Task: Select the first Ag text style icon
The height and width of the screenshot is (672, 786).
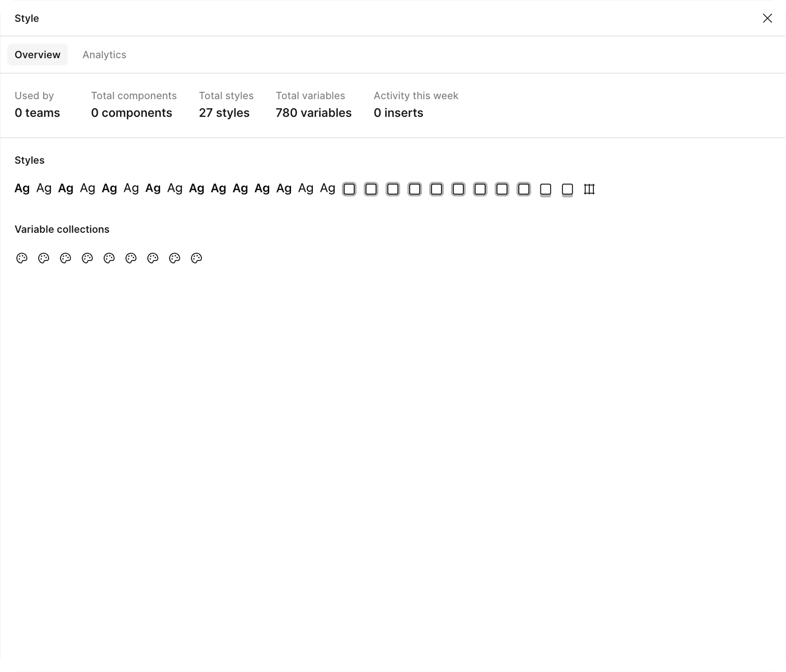Action: tap(22, 188)
